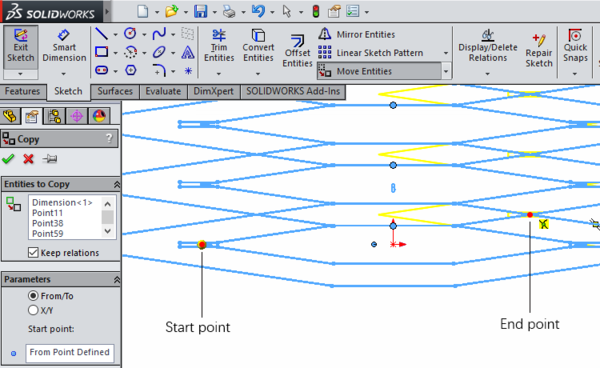The image size is (600, 368).
Task: Uncheck Keep relations checkbox
Action: [x=33, y=252]
